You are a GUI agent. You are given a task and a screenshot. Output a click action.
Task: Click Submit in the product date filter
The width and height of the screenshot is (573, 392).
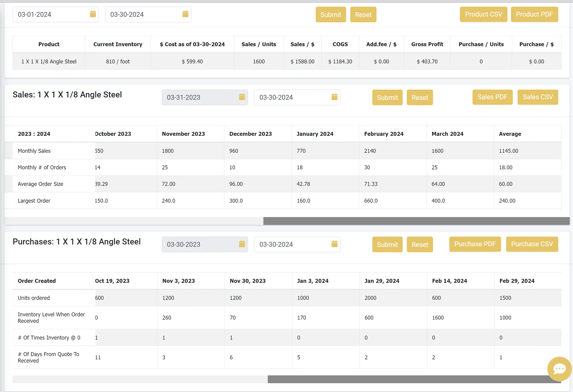(x=331, y=15)
